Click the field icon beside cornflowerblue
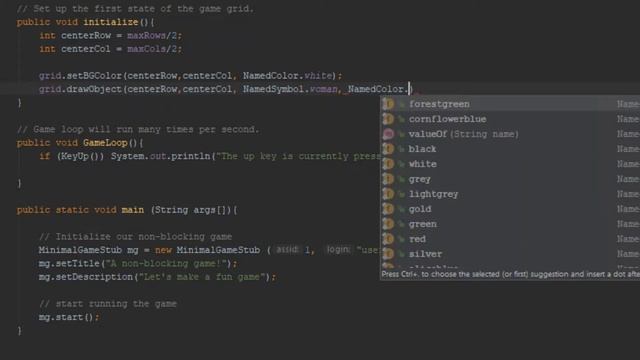The width and height of the screenshot is (640, 360). pos(388,119)
